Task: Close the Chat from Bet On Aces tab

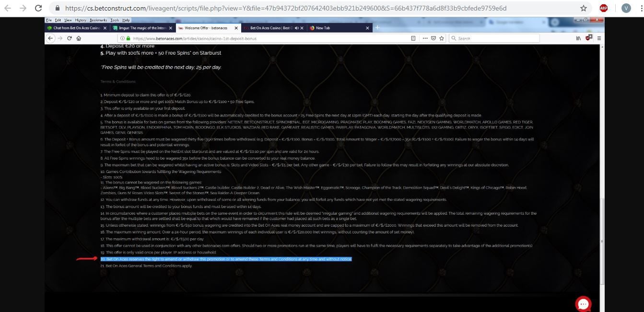Action: pos(105,28)
